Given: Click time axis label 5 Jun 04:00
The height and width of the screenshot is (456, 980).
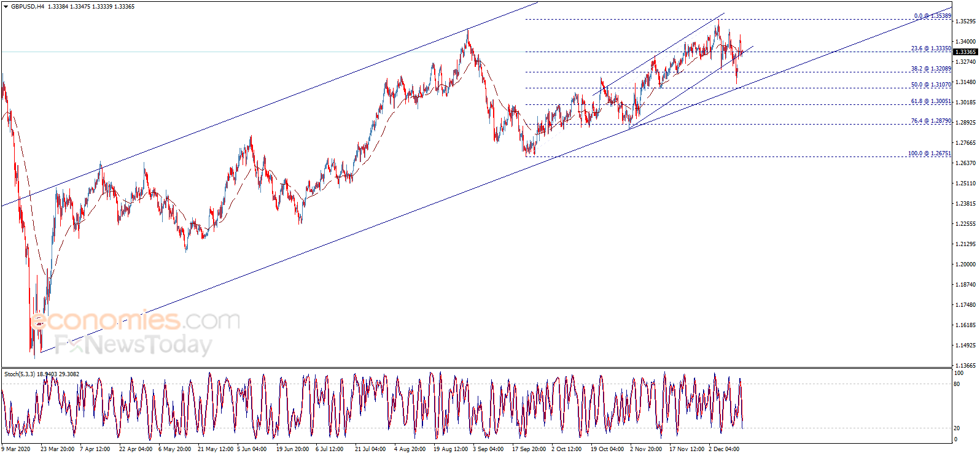Looking at the screenshot, I should (x=252, y=449).
